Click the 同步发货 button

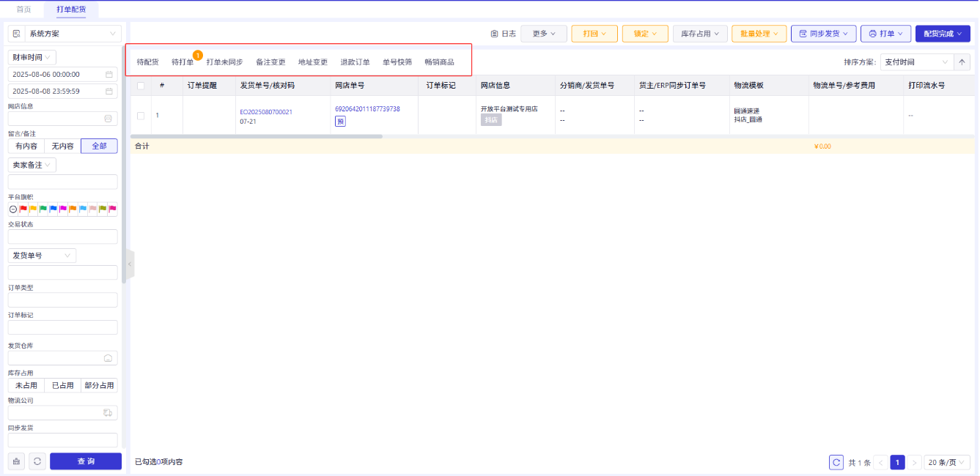click(x=823, y=34)
